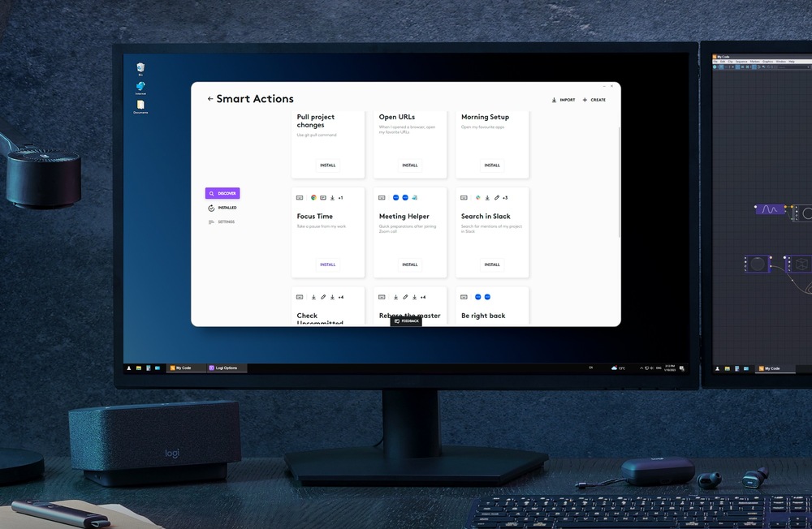Install the Open URLs smart action
The width and height of the screenshot is (812, 529).
(x=410, y=166)
